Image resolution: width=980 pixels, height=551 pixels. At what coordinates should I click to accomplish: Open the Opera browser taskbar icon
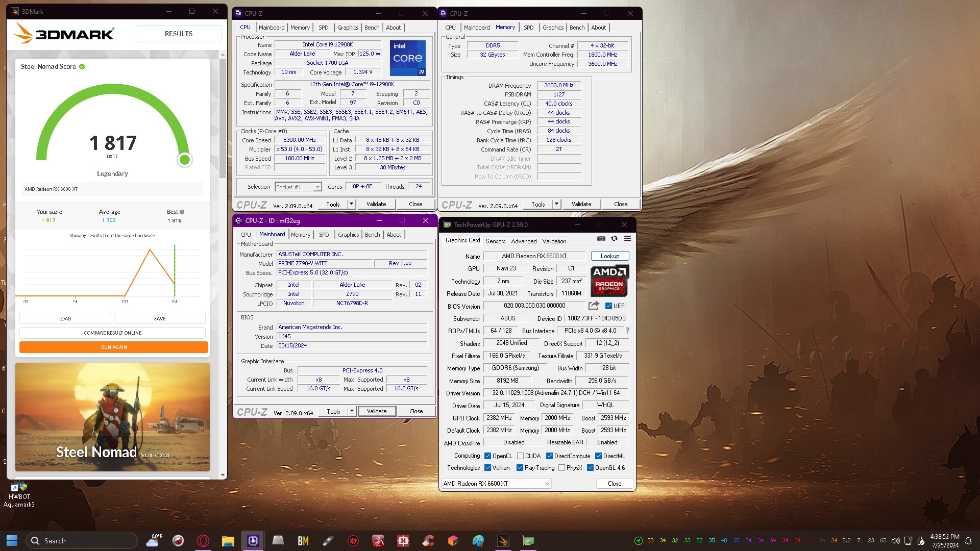click(203, 541)
